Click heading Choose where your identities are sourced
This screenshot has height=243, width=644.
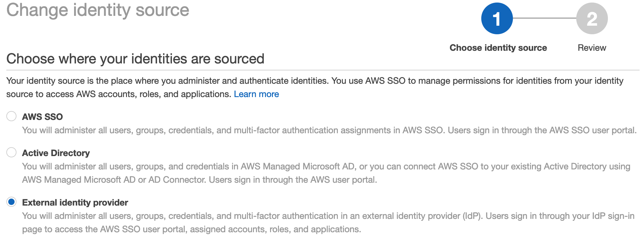[x=135, y=59]
